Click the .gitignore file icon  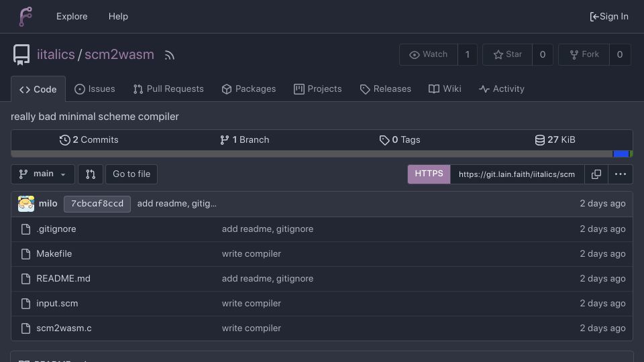tap(26, 229)
